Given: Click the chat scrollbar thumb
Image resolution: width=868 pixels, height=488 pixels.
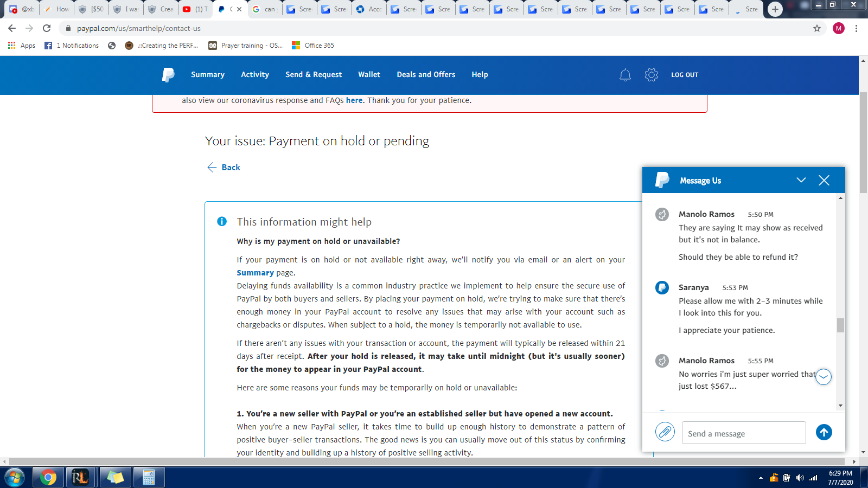Looking at the screenshot, I should (x=840, y=325).
